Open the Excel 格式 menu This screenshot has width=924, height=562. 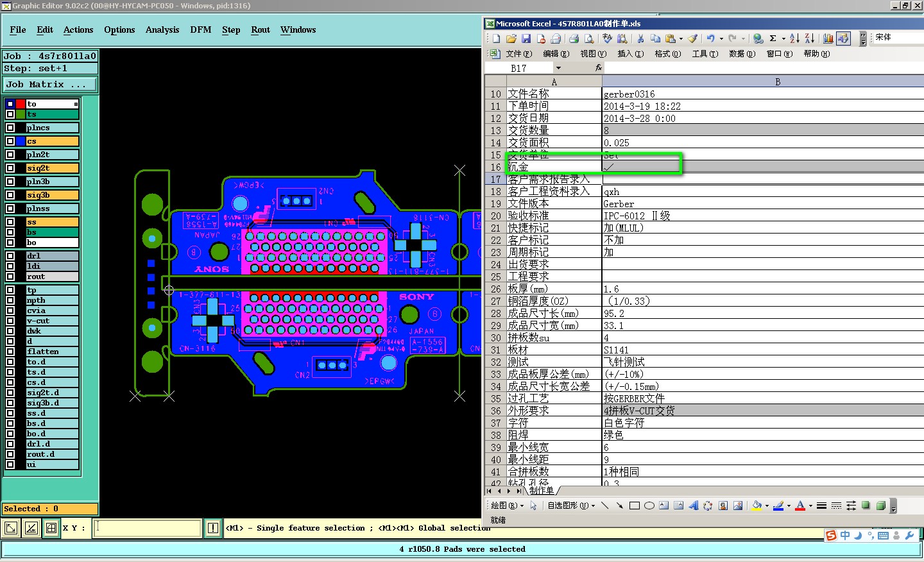pos(667,54)
